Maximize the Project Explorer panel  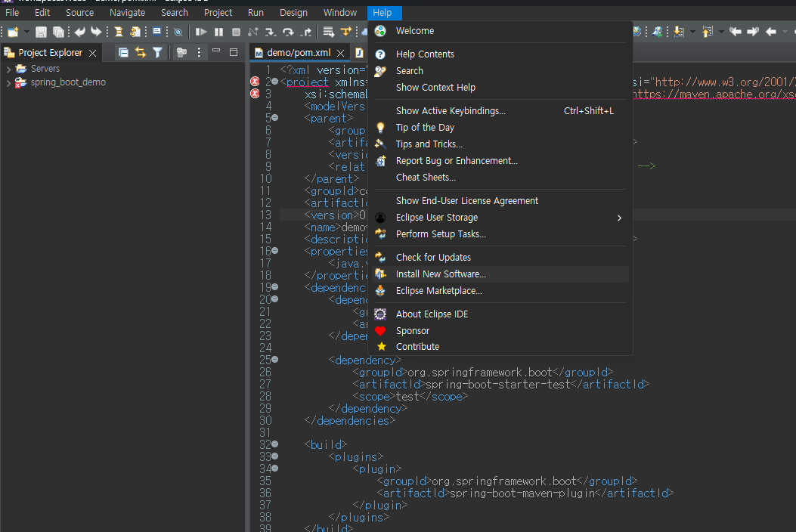234,52
